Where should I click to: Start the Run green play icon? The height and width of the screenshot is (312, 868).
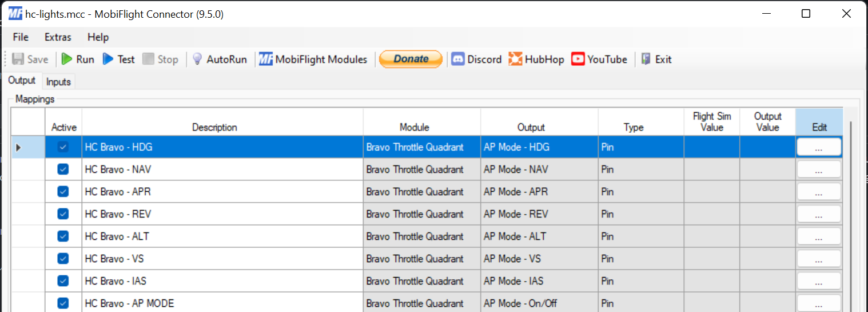pos(67,59)
